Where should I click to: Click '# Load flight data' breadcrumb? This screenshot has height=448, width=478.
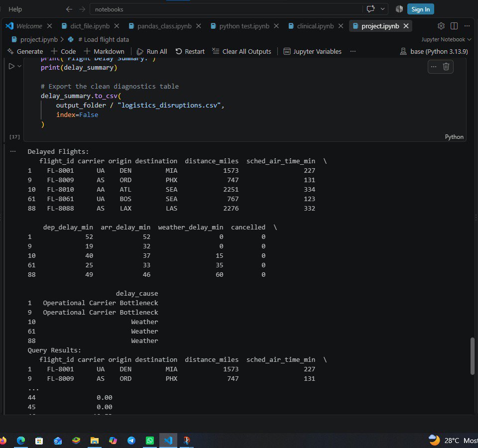(x=104, y=40)
